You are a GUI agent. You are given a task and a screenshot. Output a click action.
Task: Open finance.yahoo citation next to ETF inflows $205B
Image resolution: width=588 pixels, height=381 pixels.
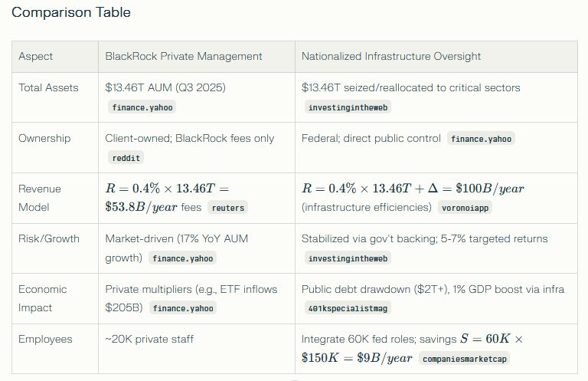pyautogui.click(x=182, y=308)
